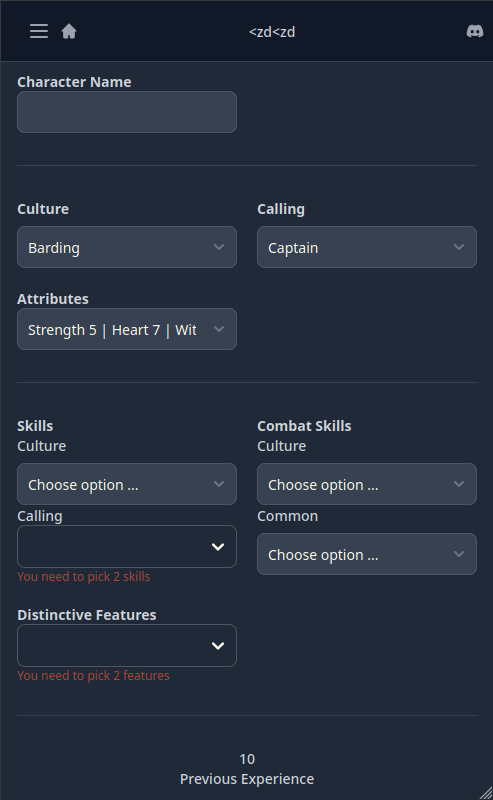Open the Culture dropdown showing Barding

click(x=127, y=247)
